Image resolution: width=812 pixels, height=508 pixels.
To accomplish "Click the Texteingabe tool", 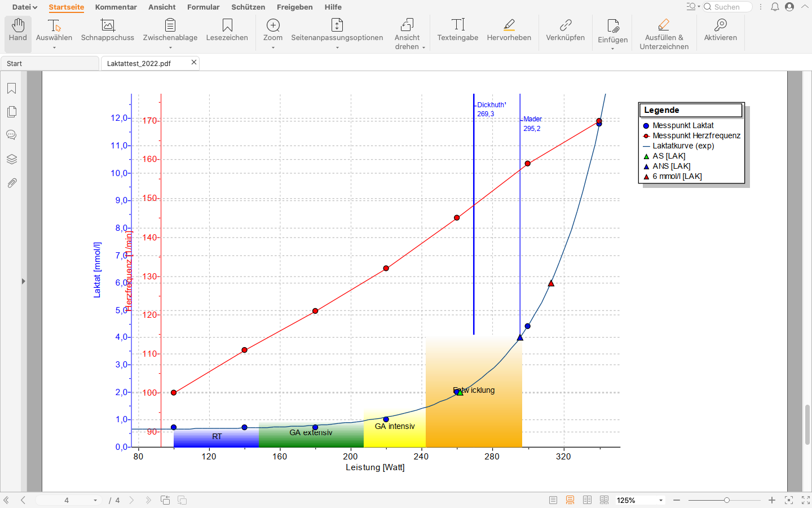I will click(457, 30).
